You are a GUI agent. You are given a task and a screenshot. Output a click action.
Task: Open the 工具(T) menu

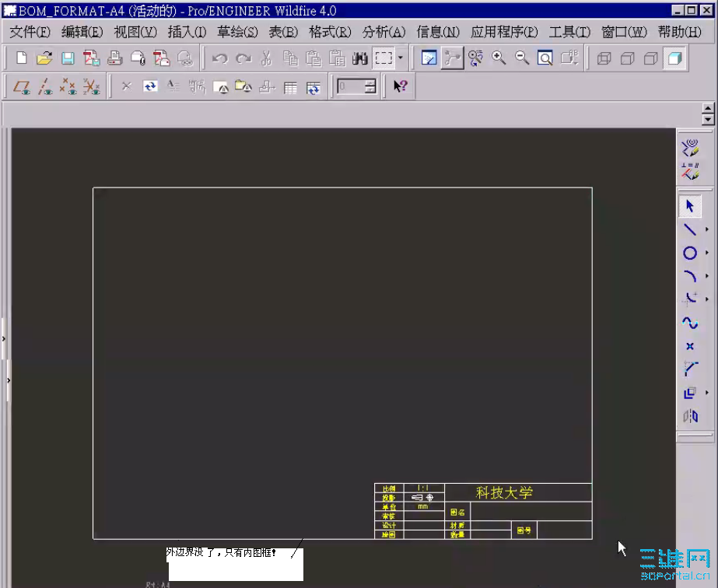point(569,32)
